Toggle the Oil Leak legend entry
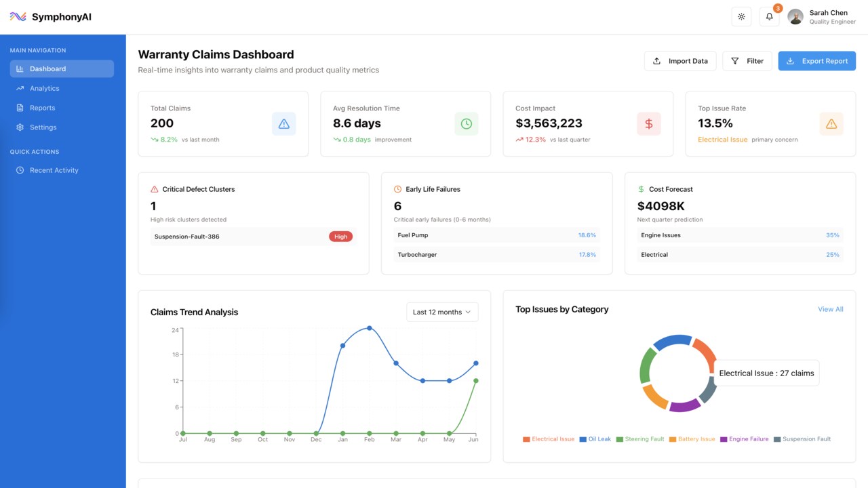Viewport: 868px width, 488px height. (x=595, y=439)
